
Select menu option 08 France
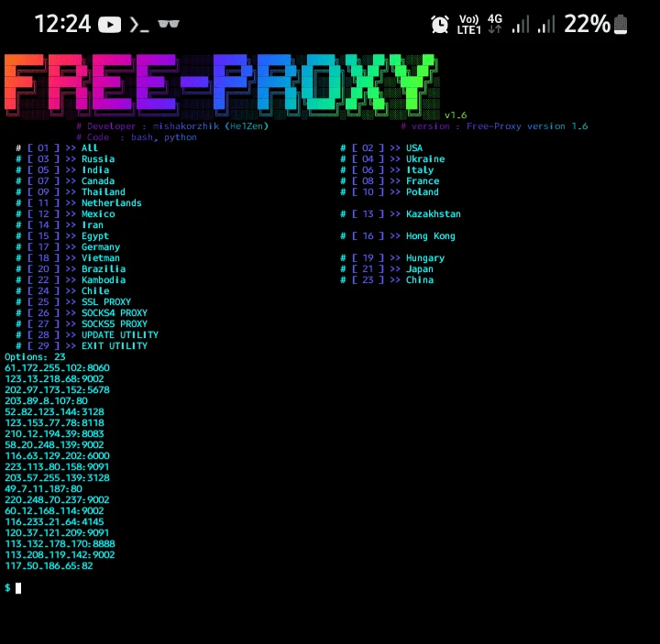tap(390, 180)
